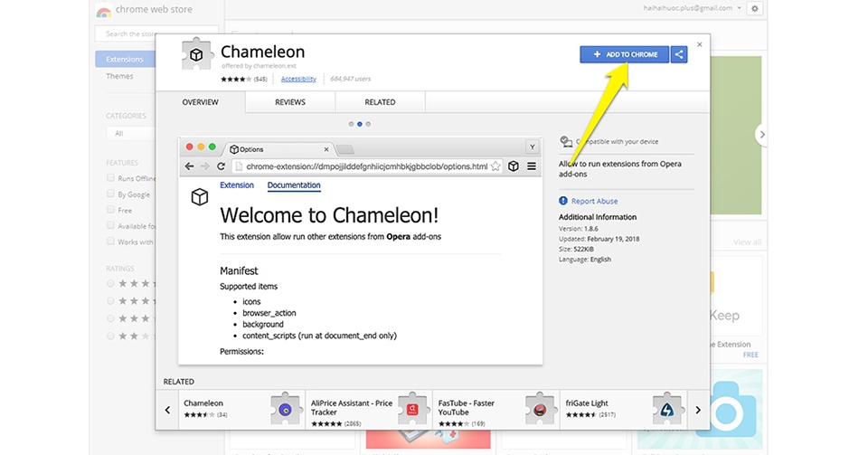Open the Related tab
Image resolution: width=868 pixels, height=455 pixels.
pos(380,102)
